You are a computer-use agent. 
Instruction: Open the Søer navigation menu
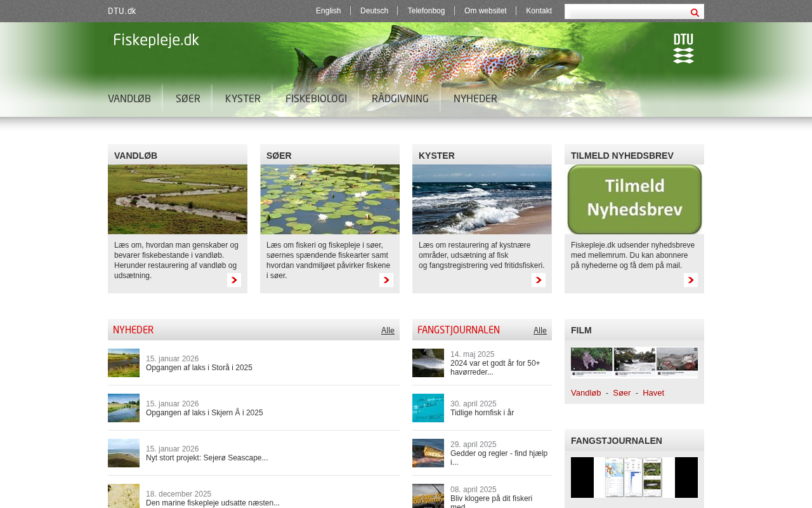click(188, 99)
